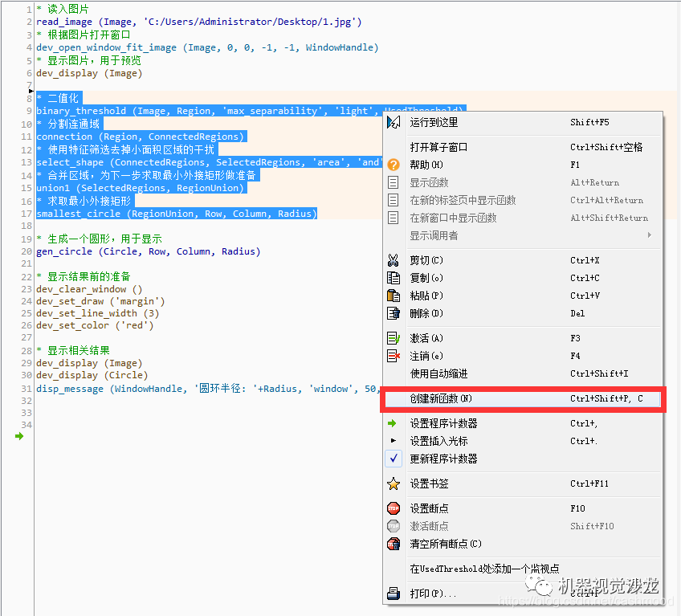Click the activate lines icon with green check
681x616 pixels.
pyautogui.click(x=394, y=338)
